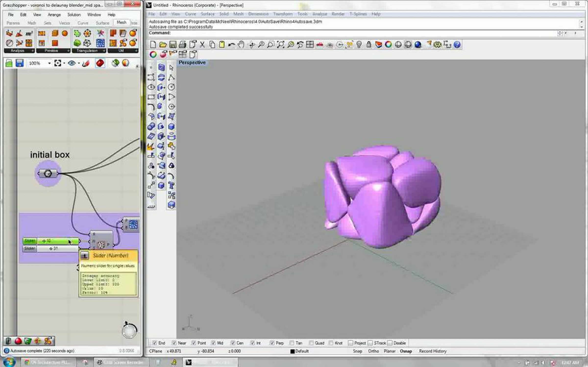Click the blue render sphere icon
The image size is (588, 367).
[418, 45]
